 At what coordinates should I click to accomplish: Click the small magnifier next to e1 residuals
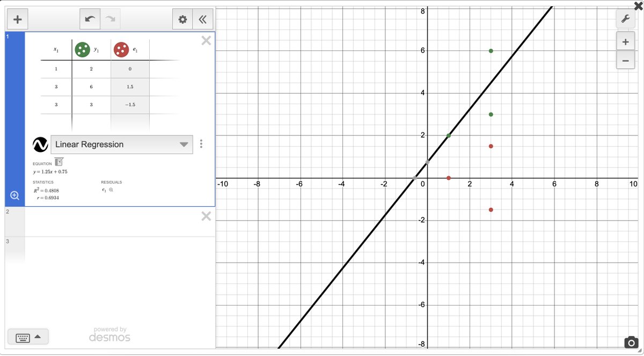[x=111, y=190]
